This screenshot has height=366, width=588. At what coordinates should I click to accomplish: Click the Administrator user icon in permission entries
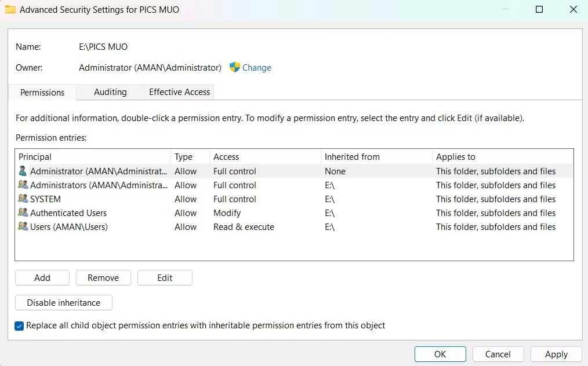(23, 171)
